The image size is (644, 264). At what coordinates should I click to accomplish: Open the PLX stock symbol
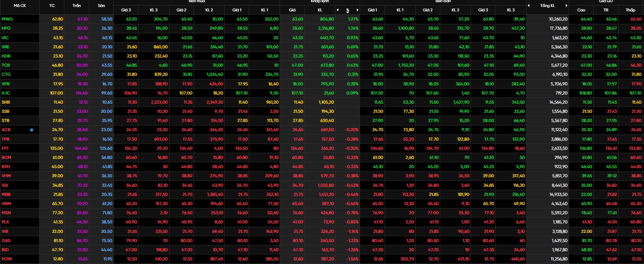coord(5,222)
